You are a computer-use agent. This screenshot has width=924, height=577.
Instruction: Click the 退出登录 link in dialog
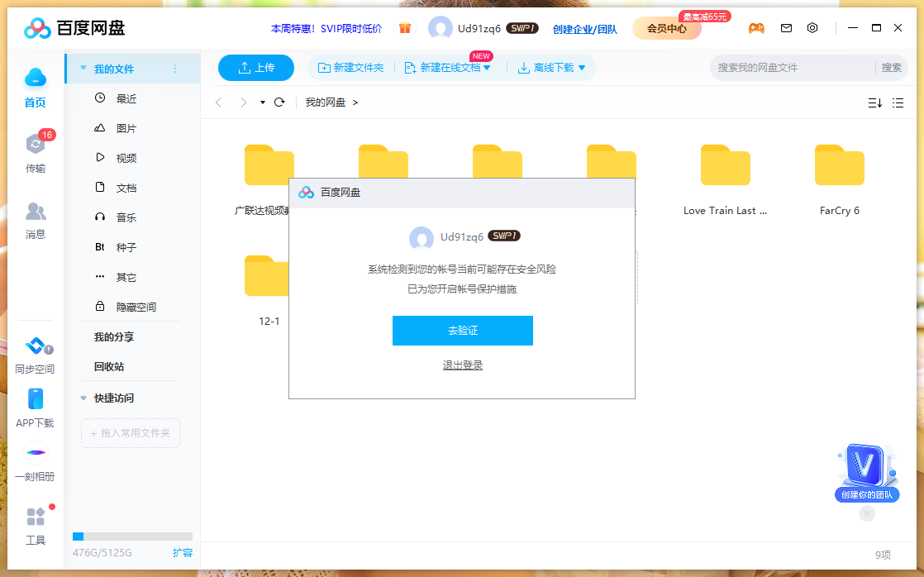point(463,365)
